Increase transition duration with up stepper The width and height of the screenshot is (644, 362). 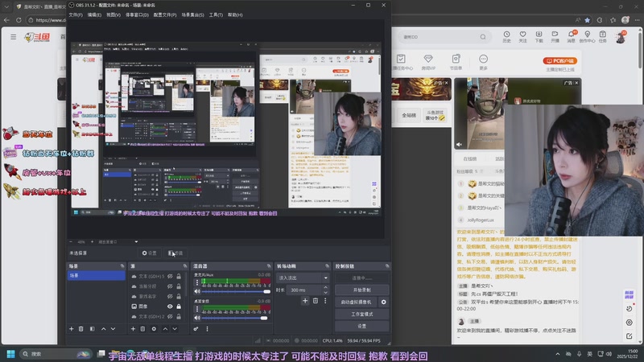tap(326, 288)
